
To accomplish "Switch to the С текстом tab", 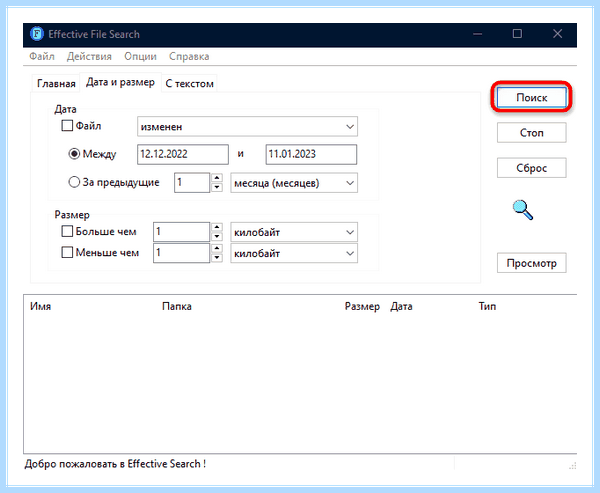I will pos(189,83).
